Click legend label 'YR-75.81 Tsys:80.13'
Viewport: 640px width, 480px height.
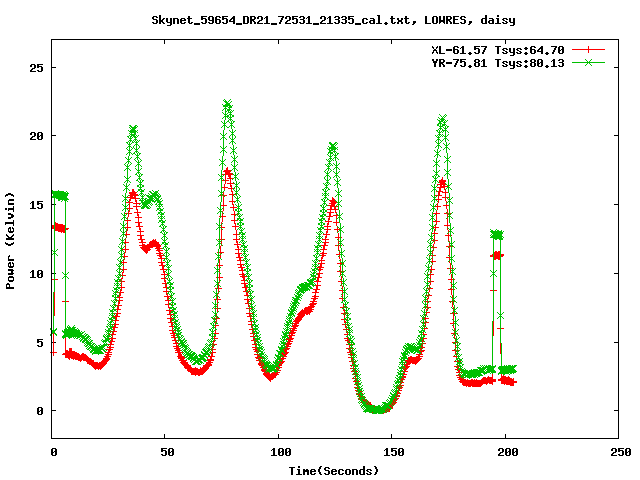click(498, 63)
